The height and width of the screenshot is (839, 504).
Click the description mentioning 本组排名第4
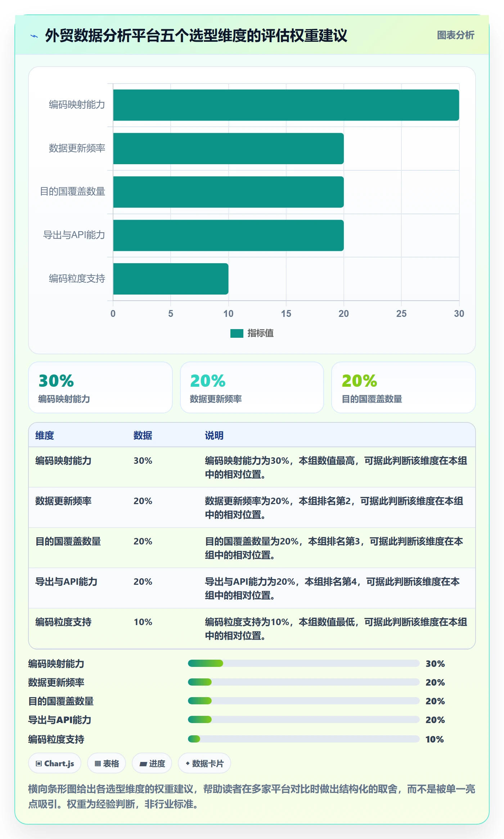(333, 588)
